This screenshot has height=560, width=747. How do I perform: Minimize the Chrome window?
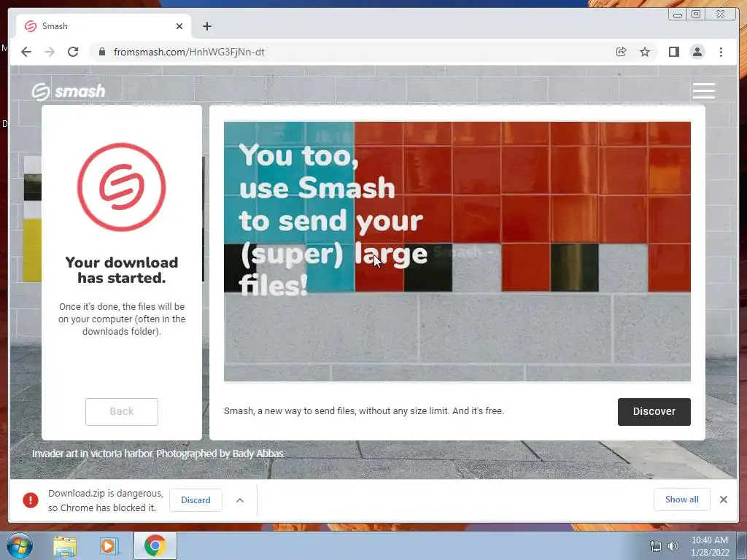tap(678, 15)
